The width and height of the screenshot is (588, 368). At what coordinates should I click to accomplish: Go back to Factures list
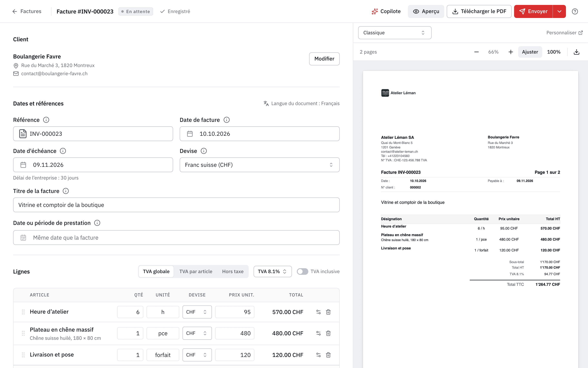click(x=27, y=11)
